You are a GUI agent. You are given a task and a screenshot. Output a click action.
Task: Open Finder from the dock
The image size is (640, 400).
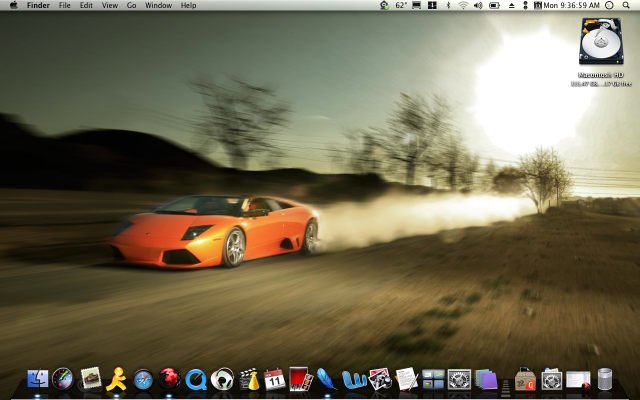pos(38,379)
